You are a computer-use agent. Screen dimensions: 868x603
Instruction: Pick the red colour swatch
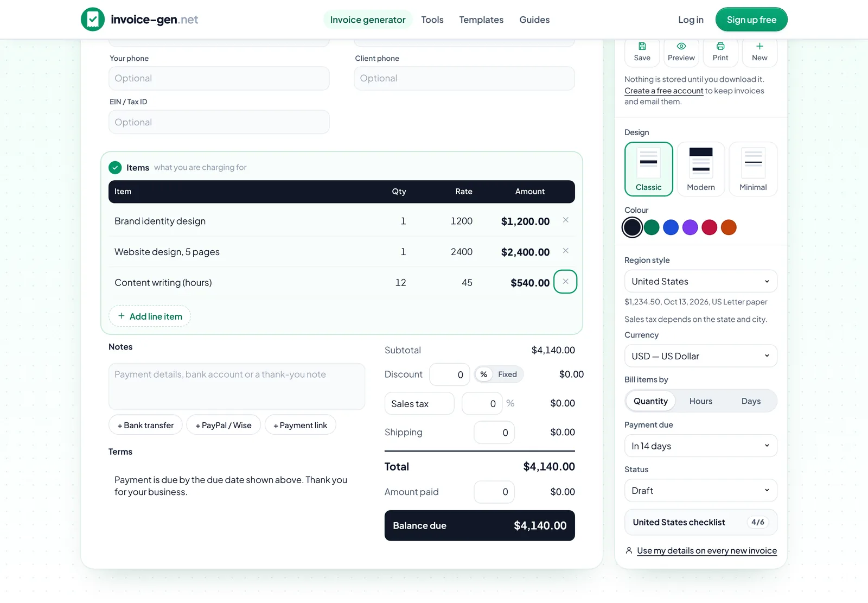point(709,227)
